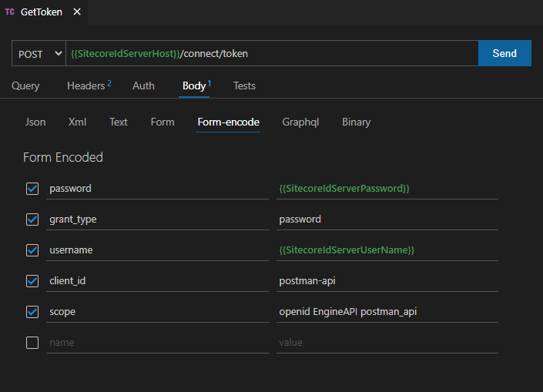Image resolution: width=543 pixels, height=392 pixels.
Task: Open the Headers tab
Action: point(88,85)
